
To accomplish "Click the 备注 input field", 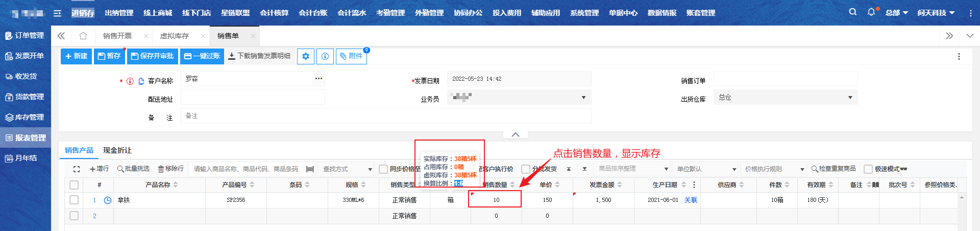I will 386,116.
